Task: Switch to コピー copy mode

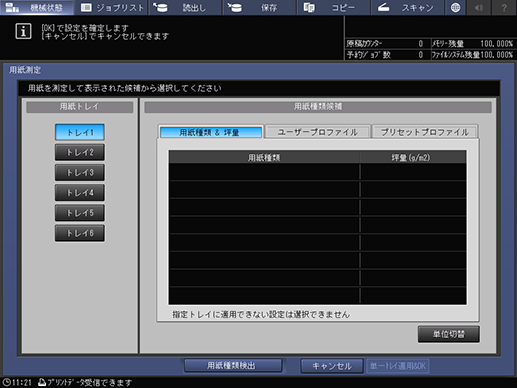Action: tap(334, 7)
